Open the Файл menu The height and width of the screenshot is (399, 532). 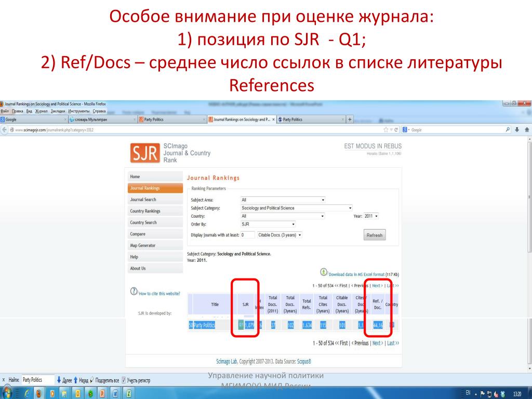coord(4,111)
